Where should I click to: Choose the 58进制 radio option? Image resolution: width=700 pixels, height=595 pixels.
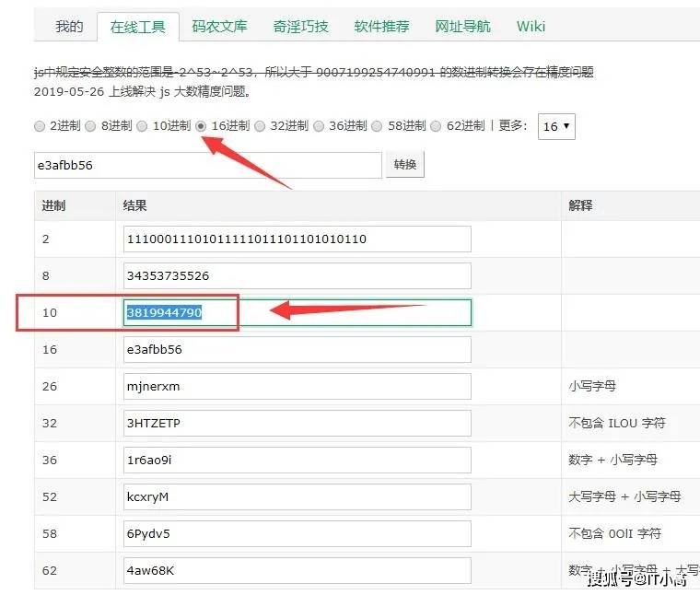click(378, 126)
